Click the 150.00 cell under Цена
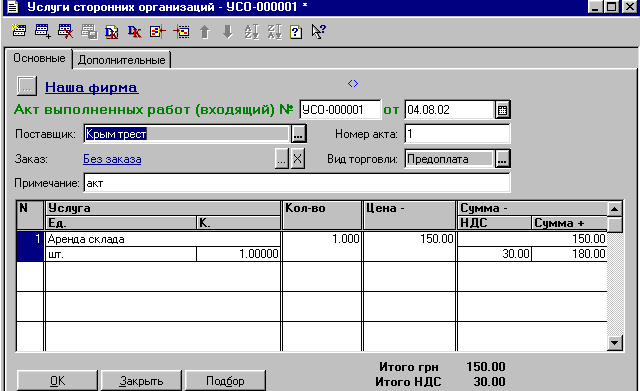Image resolution: width=640 pixels, height=391 pixels. [409, 246]
